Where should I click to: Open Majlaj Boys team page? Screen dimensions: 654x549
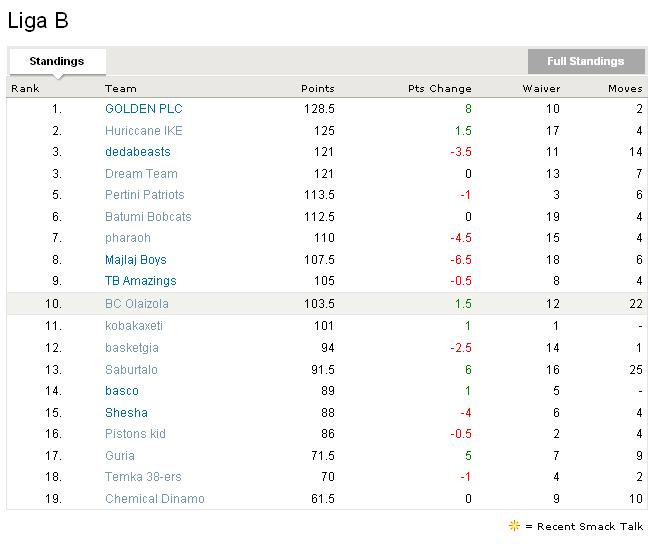(135, 260)
